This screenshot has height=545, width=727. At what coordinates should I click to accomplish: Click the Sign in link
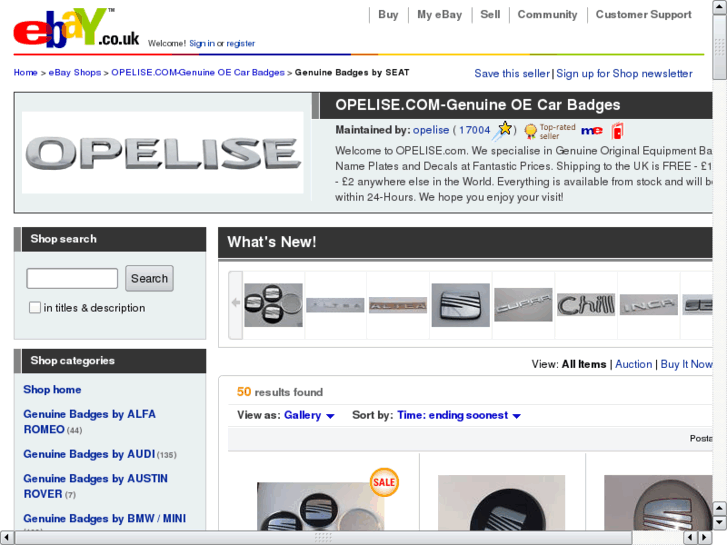pos(202,43)
